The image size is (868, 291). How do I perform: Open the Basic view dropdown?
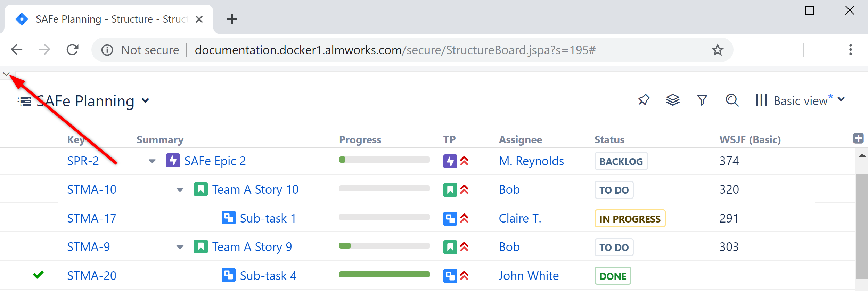click(841, 100)
